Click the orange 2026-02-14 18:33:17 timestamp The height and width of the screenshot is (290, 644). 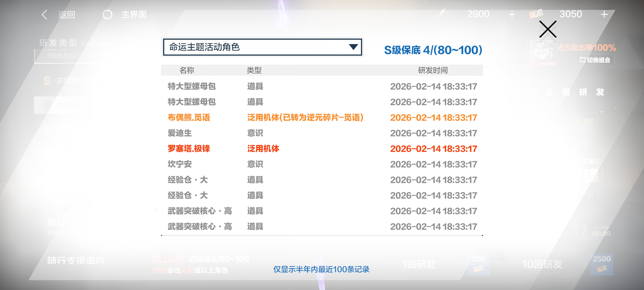[433, 118]
